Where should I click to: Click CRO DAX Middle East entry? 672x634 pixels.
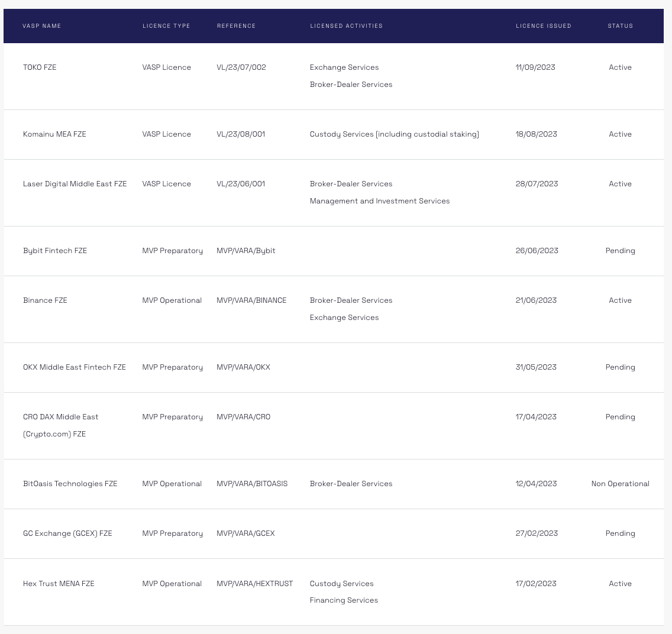pos(60,417)
